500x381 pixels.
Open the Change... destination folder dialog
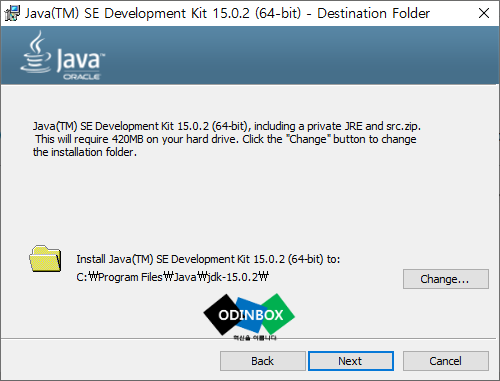[446, 279]
